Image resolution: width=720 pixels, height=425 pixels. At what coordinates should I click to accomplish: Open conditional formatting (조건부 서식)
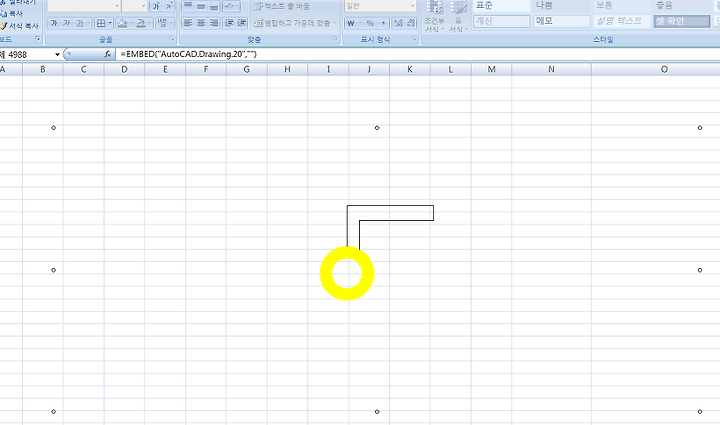tap(434, 17)
